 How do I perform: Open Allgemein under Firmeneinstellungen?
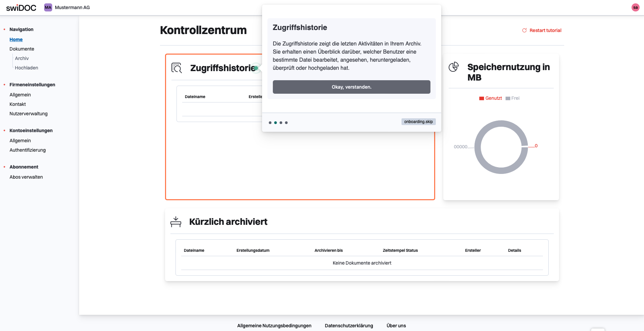(x=20, y=95)
